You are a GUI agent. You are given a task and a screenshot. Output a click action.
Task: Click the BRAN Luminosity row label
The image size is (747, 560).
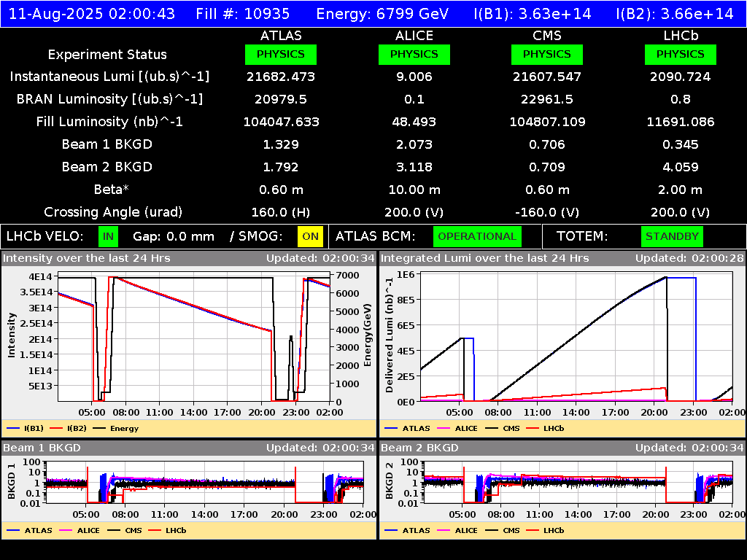tap(109, 99)
